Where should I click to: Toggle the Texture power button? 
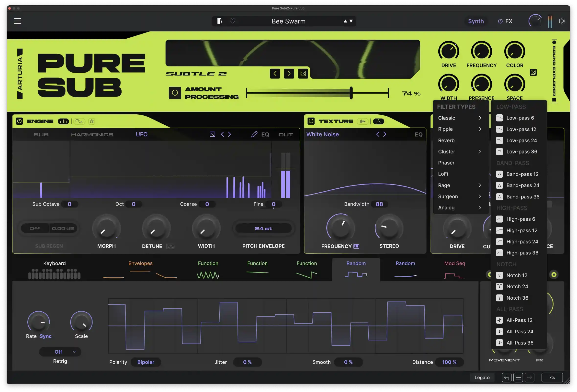pyautogui.click(x=311, y=121)
